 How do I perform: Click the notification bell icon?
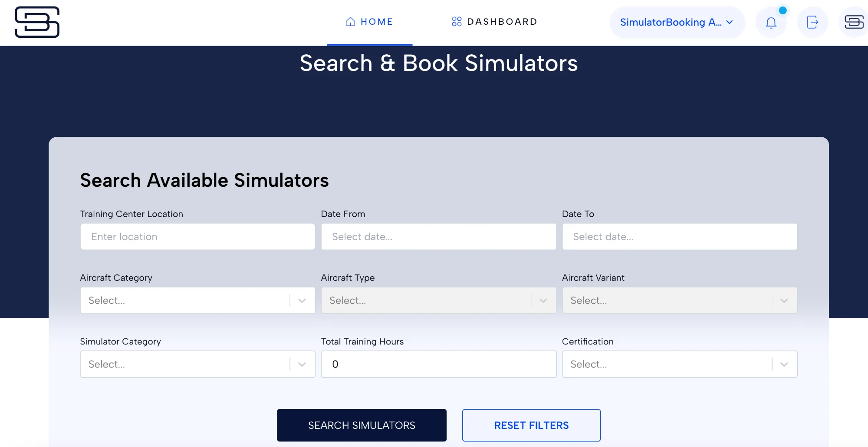(x=771, y=22)
